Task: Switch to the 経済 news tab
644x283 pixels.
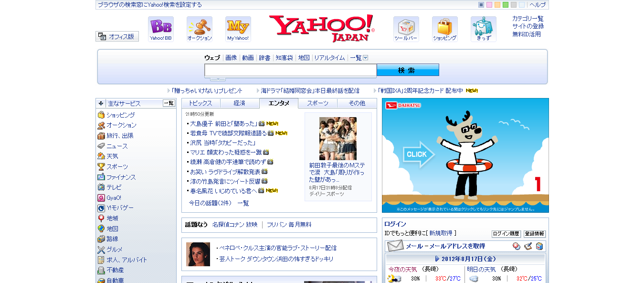Action: tap(240, 103)
